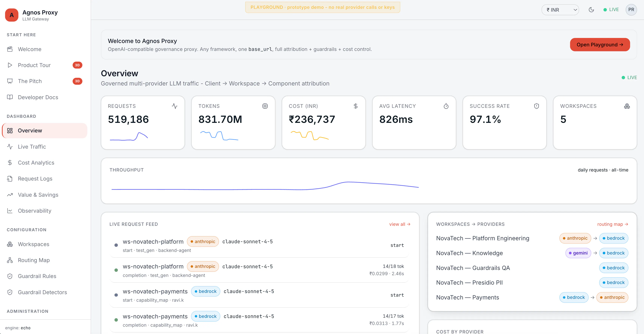The height and width of the screenshot is (334, 644).
Task: Click 'NovaTech — Presidio PII' workspace row
Action: tap(532, 283)
